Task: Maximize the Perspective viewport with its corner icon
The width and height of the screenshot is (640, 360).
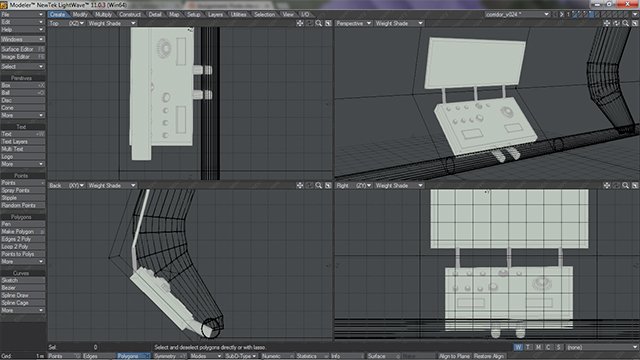Action: pyautogui.click(x=635, y=23)
